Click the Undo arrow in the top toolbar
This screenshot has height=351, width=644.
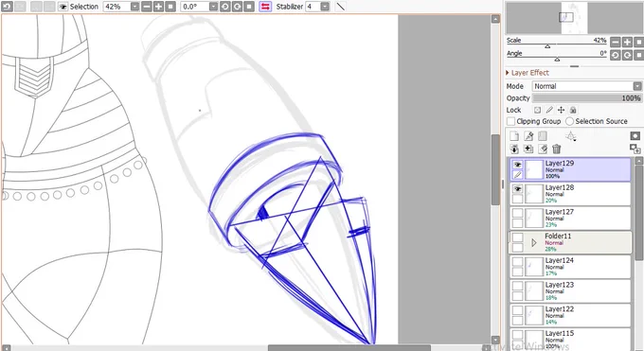point(8,7)
